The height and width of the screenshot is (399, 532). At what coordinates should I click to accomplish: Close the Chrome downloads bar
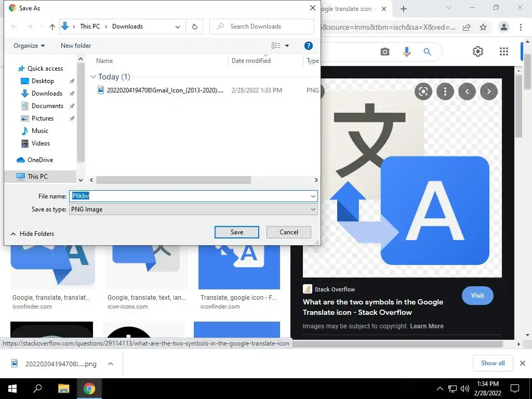click(x=523, y=363)
